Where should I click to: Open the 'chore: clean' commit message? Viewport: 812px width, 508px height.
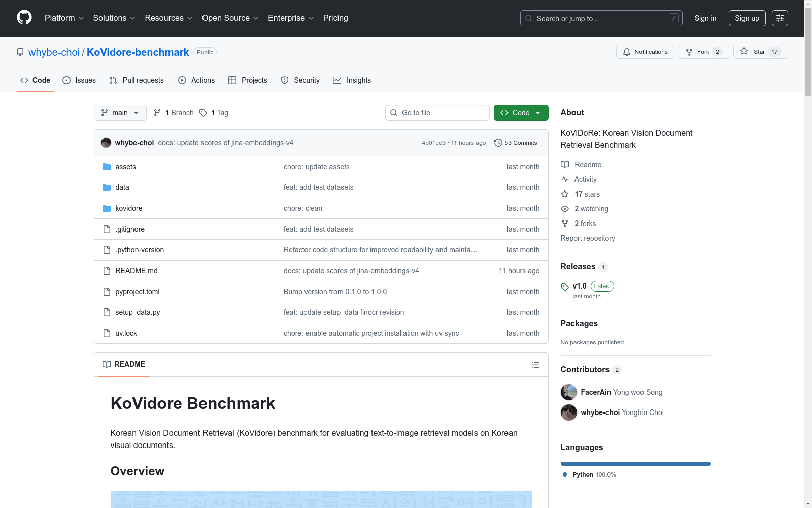point(303,208)
